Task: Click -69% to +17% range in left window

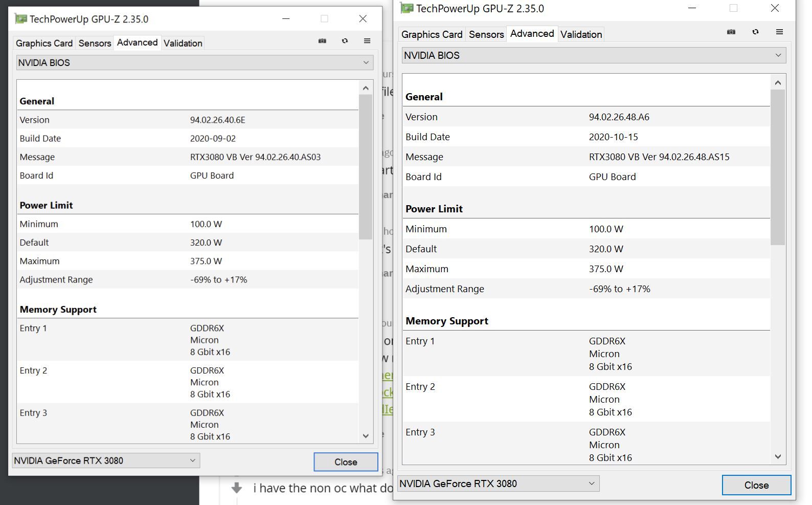Action: point(219,280)
